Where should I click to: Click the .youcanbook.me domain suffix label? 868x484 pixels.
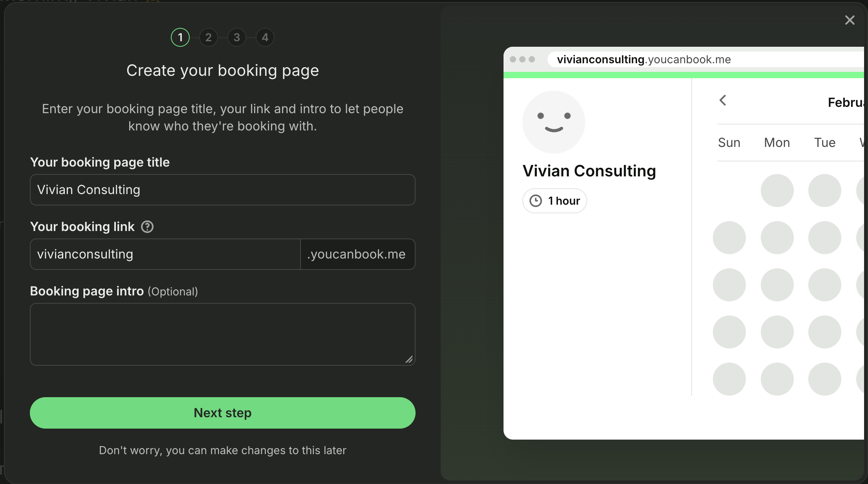[357, 254]
